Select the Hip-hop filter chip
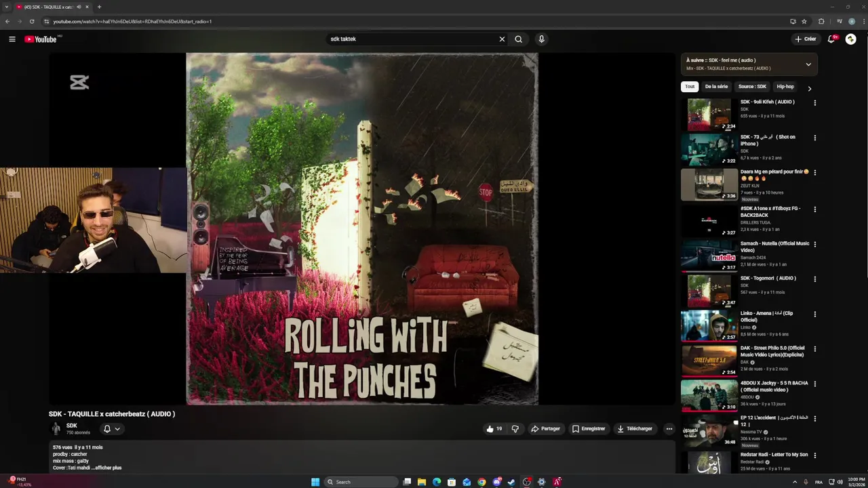This screenshot has height=488, width=868. point(785,87)
